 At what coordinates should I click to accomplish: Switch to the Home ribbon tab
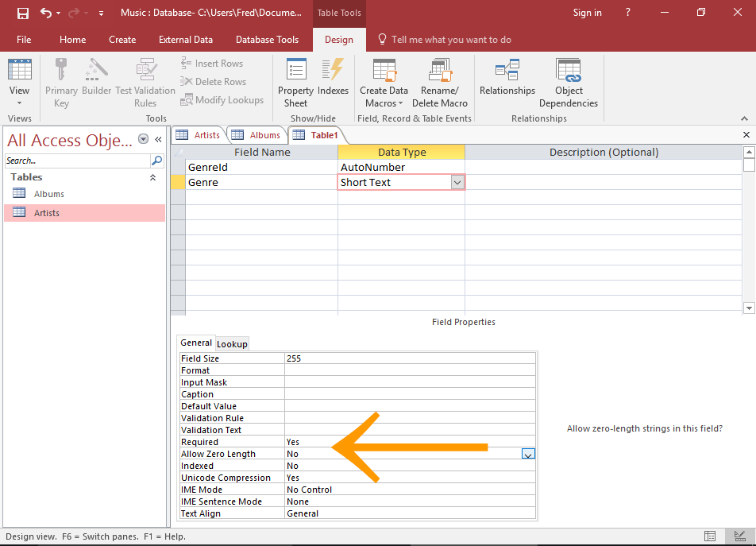tap(73, 40)
